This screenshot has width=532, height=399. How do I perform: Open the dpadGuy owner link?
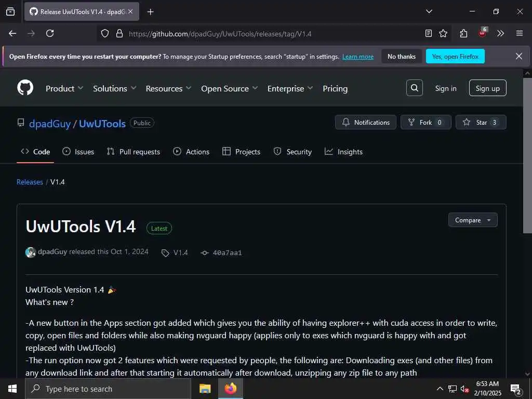point(49,124)
